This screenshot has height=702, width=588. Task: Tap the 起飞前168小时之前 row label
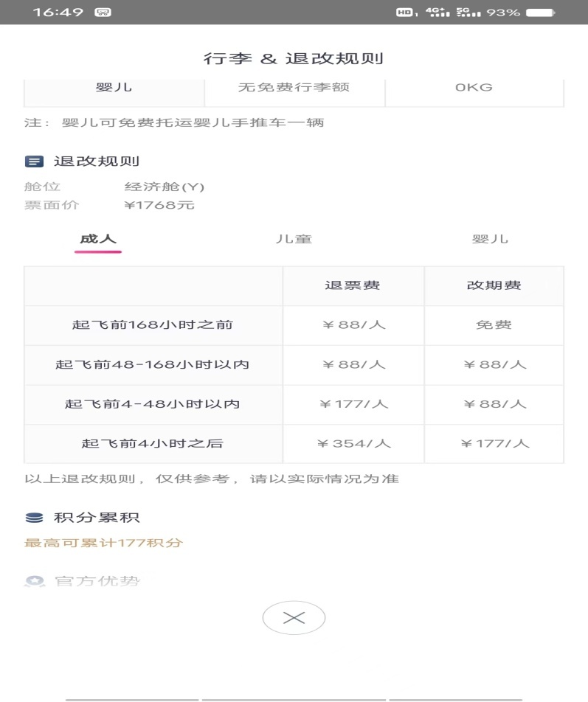point(153,325)
